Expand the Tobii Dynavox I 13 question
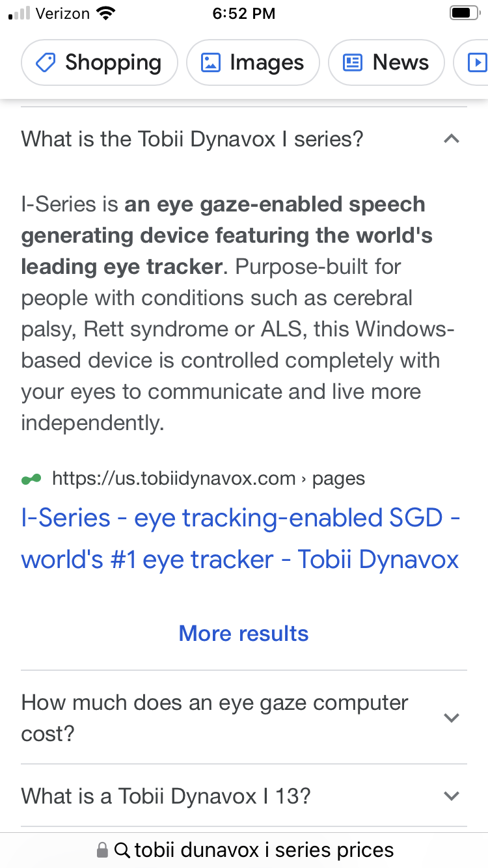This screenshot has width=488, height=868. [451, 796]
